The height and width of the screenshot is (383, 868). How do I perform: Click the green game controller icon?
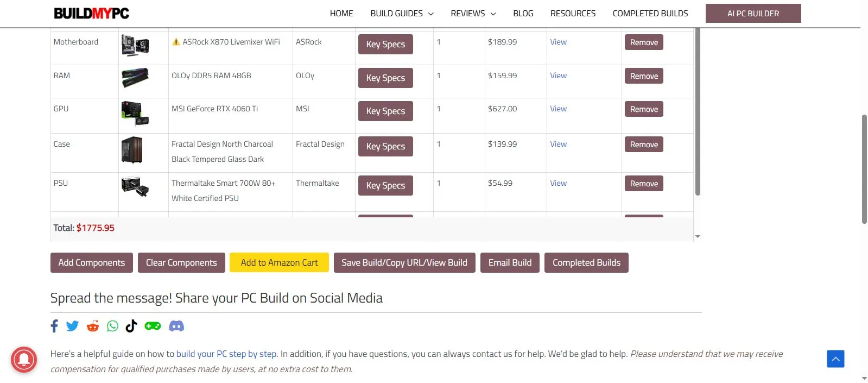click(153, 326)
